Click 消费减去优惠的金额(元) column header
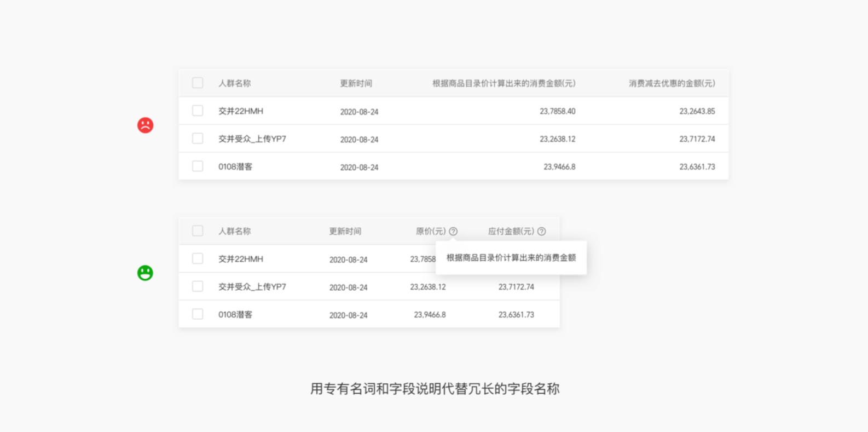The width and height of the screenshot is (868, 432). pos(672,83)
